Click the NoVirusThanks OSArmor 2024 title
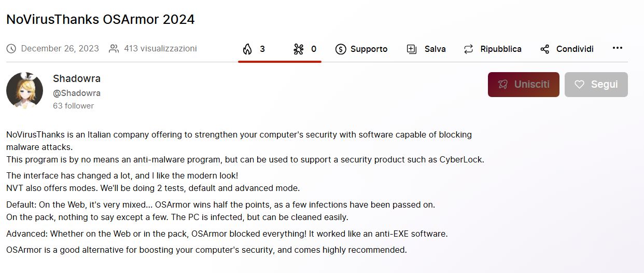This screenshot has width=644, height=273. (101, 20)
